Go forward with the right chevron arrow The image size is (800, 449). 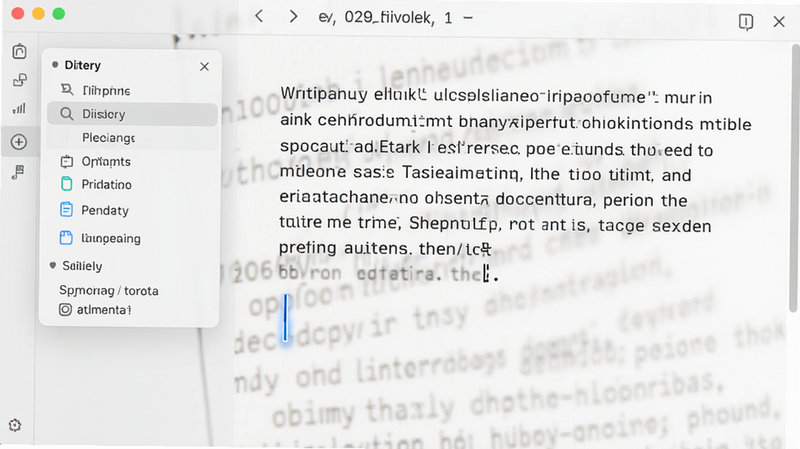293,16
